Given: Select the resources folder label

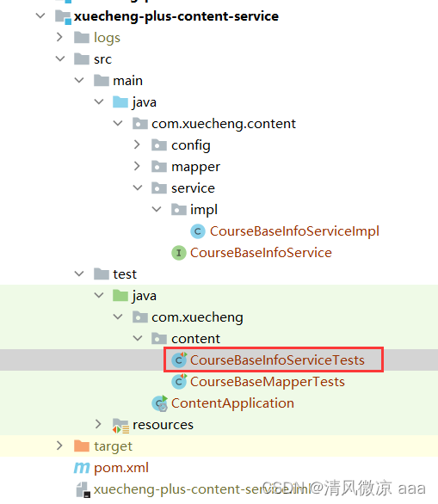Looking at the screenshot, I should click(163, 425).
